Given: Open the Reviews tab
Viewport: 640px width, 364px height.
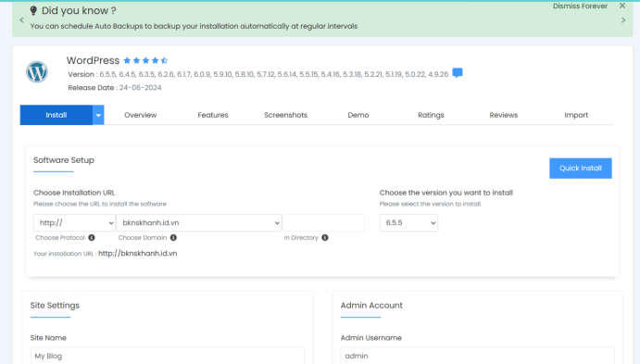Looking at the screenshot, I should click(504, 115).
